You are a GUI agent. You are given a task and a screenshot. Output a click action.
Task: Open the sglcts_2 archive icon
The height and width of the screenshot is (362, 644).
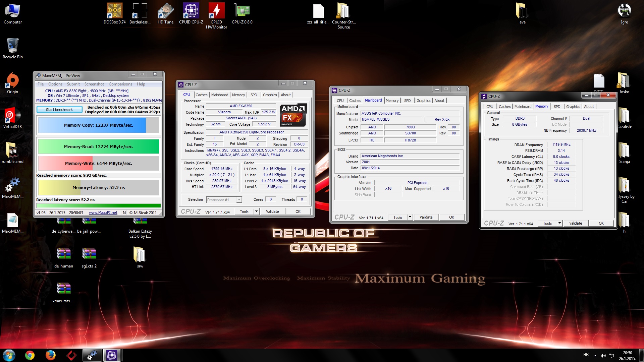89,258
